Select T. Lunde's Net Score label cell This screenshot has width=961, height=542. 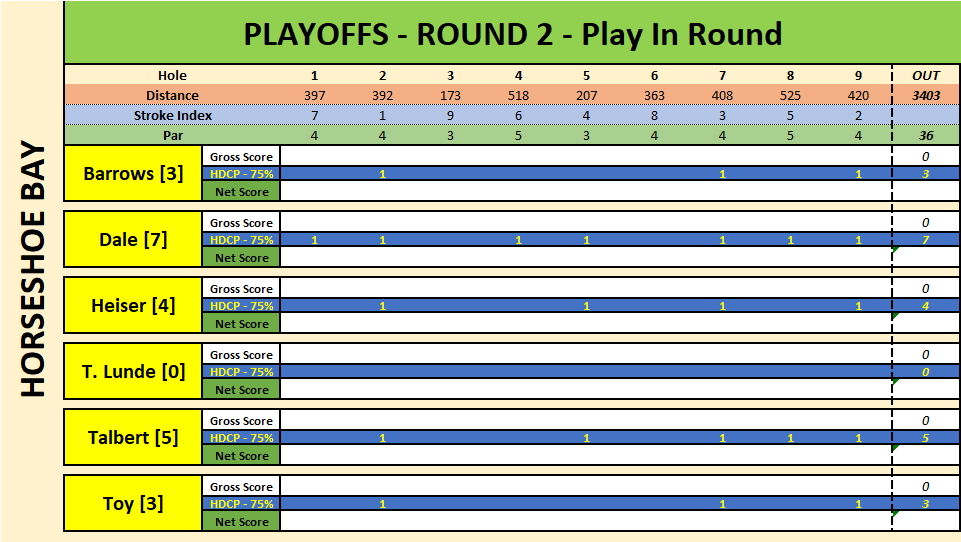(241, 390)
